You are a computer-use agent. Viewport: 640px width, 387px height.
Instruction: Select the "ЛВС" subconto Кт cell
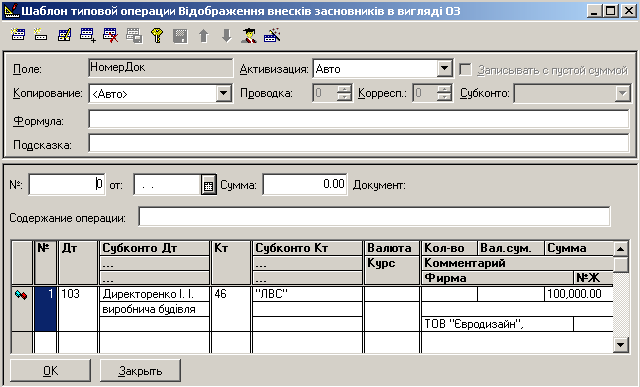coord(307,294)
